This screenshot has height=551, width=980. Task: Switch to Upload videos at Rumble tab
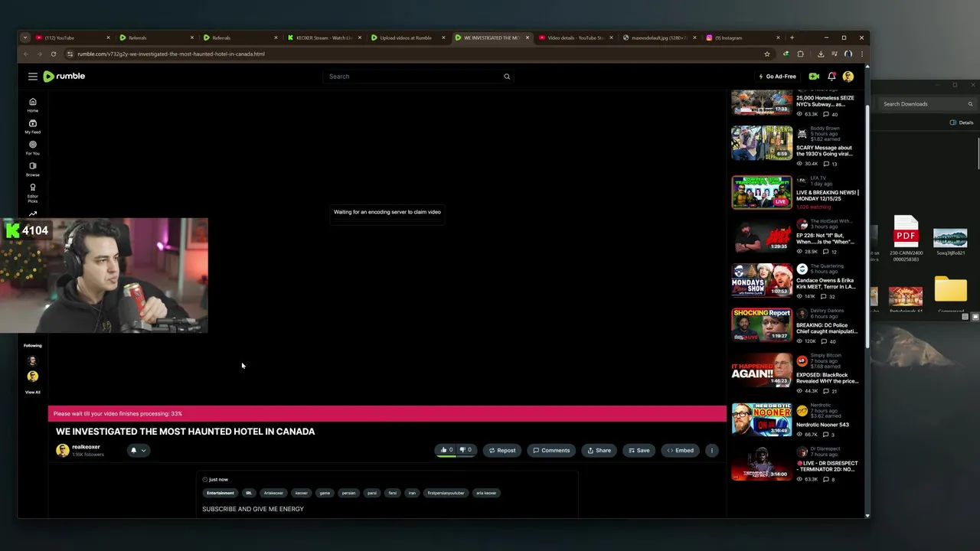point(407,37)
